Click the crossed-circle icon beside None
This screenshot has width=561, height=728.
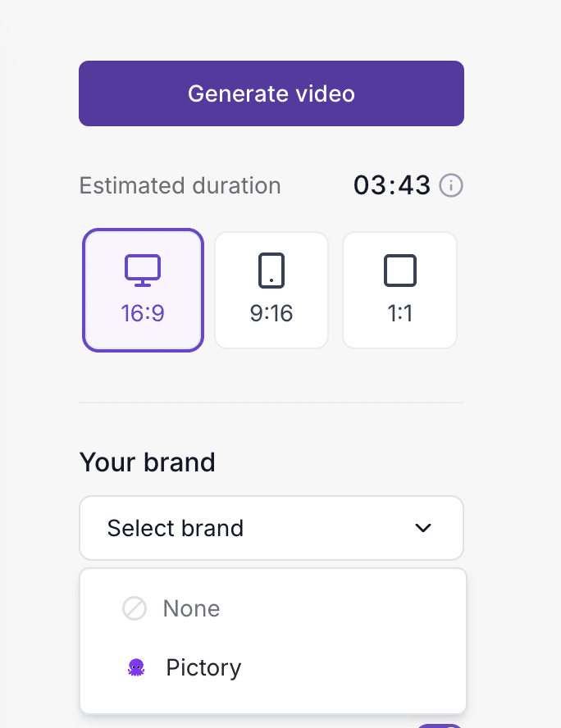[135, 608]
